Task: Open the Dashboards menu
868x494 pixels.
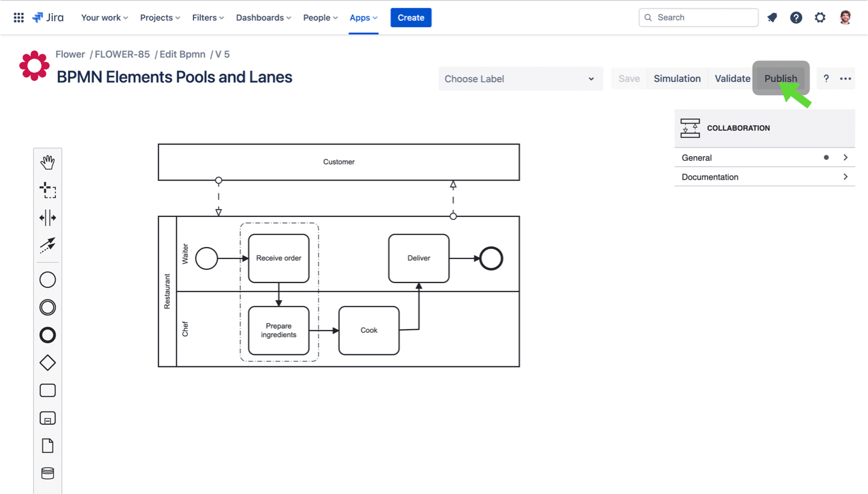Action: 263,17
